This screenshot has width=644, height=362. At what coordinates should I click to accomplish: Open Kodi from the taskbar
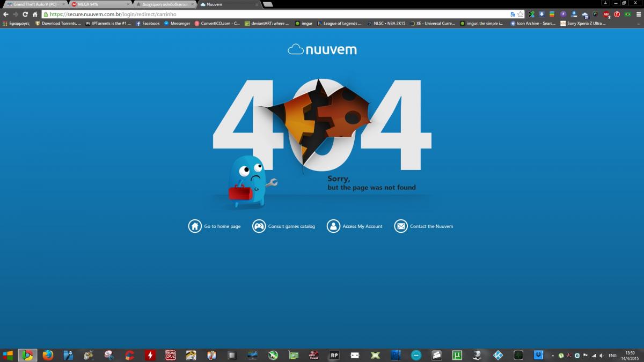point(497,355)
